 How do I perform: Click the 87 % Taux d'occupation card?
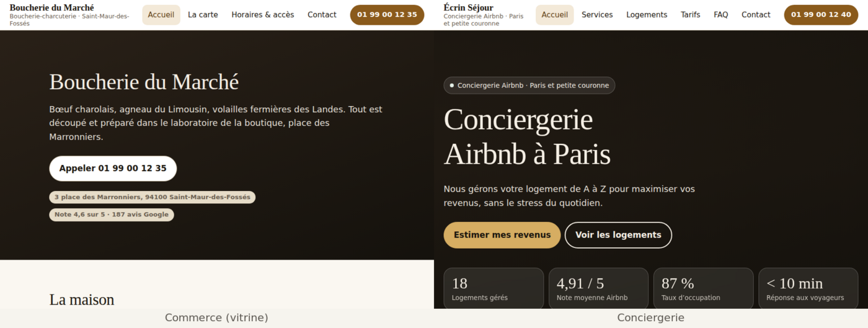pyautogui.click(x=704, y=289)
